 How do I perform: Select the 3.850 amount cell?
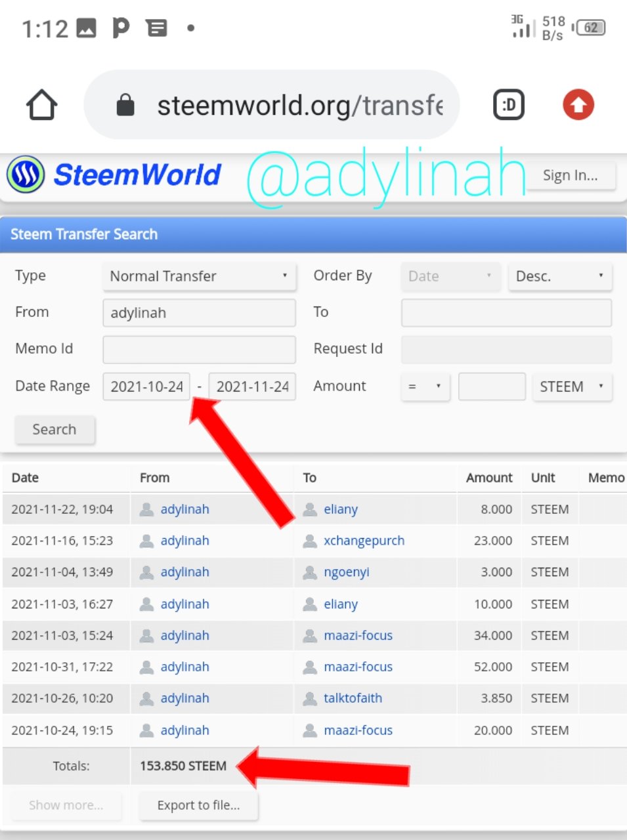click(x=496, y=698)
